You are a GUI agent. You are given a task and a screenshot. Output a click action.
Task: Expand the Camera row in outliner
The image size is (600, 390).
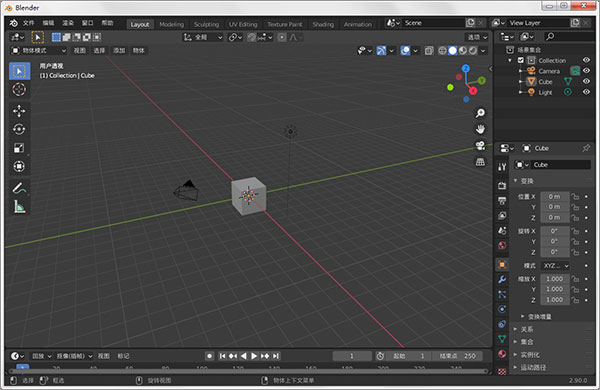(x=520, y=71)
